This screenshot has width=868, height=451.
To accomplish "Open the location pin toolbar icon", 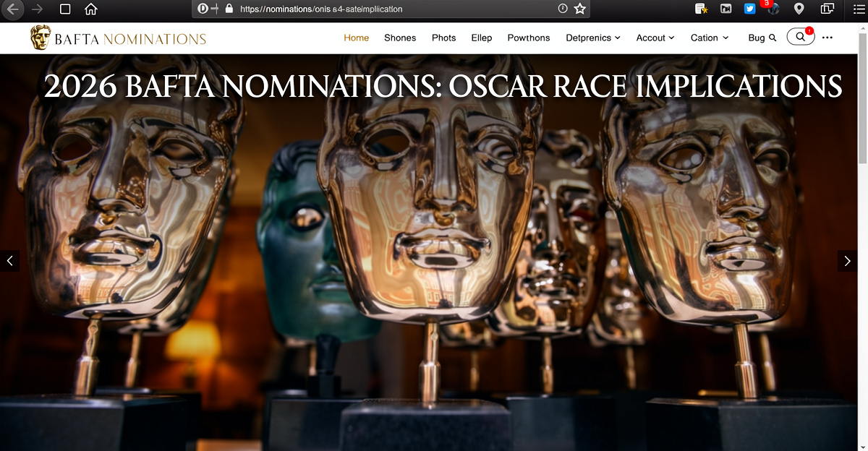I will click(x=799, y=8).
